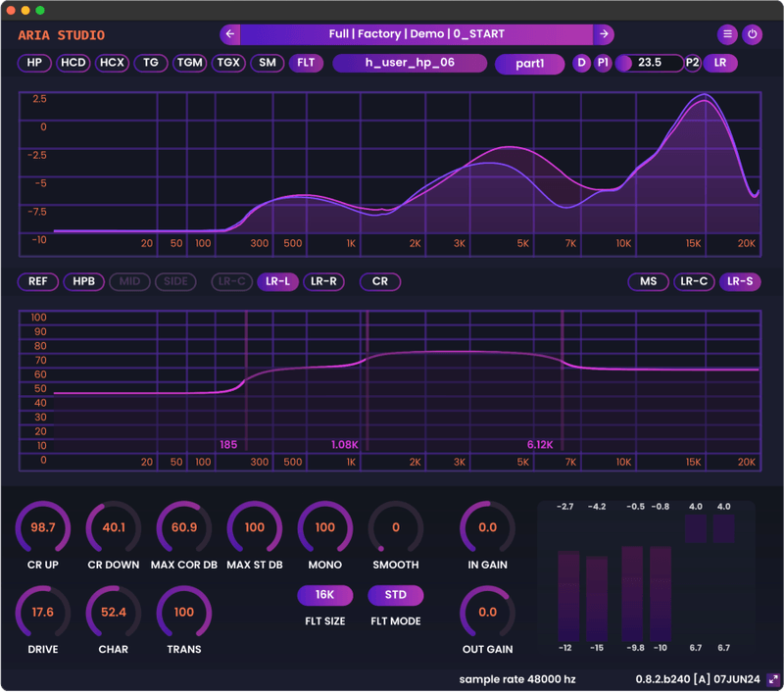
Task: Open the STD FLT MODE selector
Action: click(396, 595)
